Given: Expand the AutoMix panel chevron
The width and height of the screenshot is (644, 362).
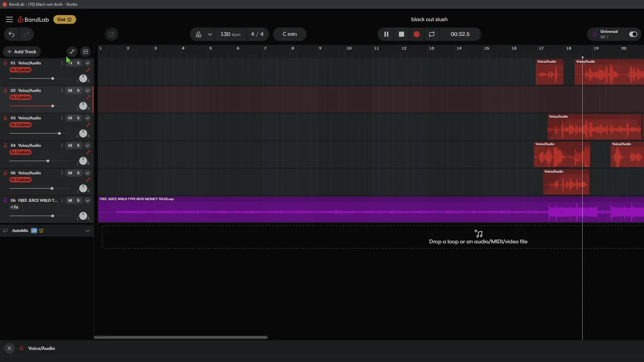Looking at the screenshot, I should coord(88,231).
